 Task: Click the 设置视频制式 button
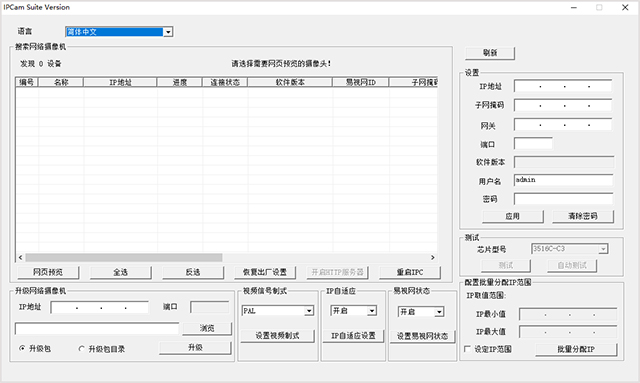(x=278, y=336)
